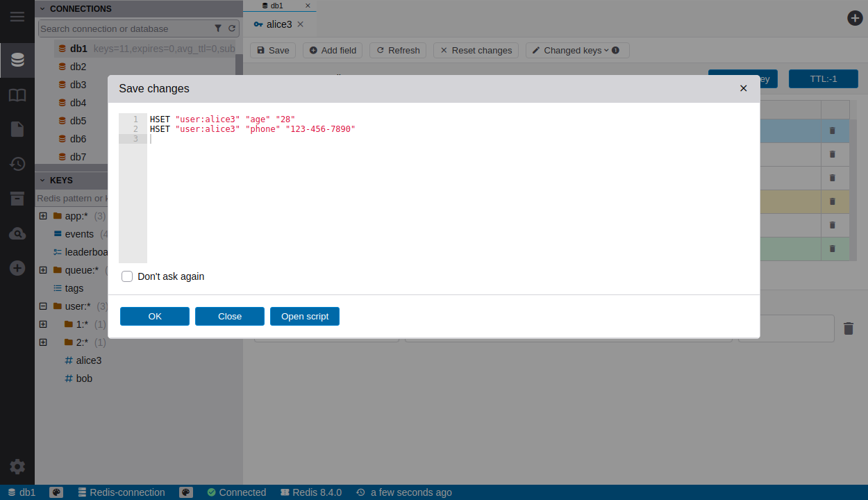The image size is (868, 500).
Task: Collapse the user:* key folder
Action: (43, 306)
